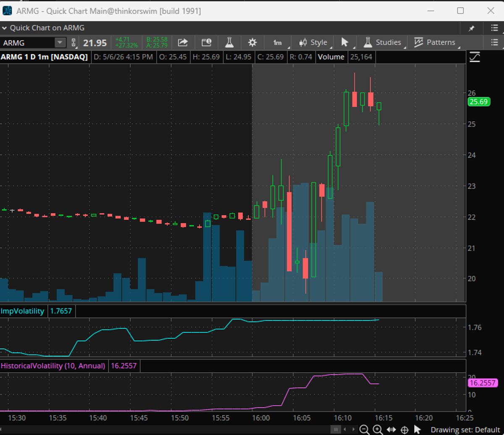Click the ImpVolatility value 1.7657
The image size is (504, 435).
click(x=61, y=311)
